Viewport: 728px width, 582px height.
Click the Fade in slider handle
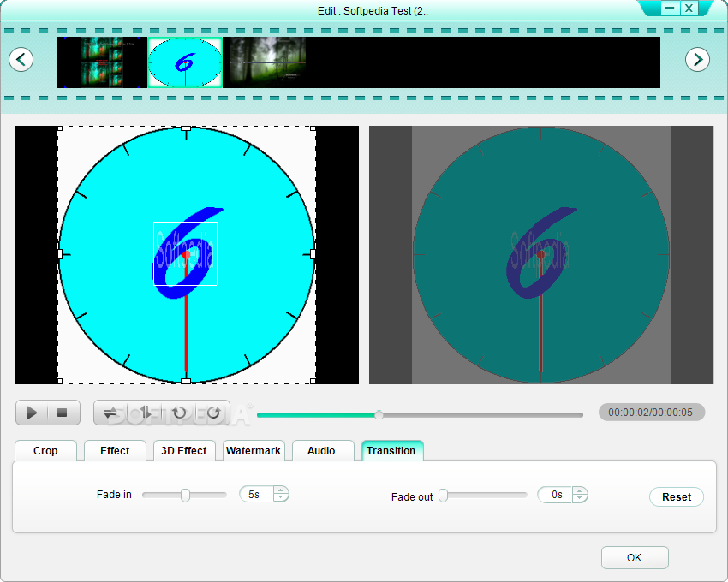[x=185, y=496]
